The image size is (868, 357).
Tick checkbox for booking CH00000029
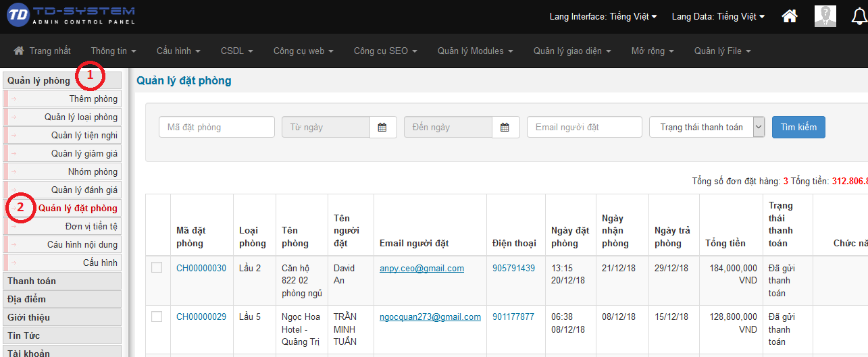(157, 317)
